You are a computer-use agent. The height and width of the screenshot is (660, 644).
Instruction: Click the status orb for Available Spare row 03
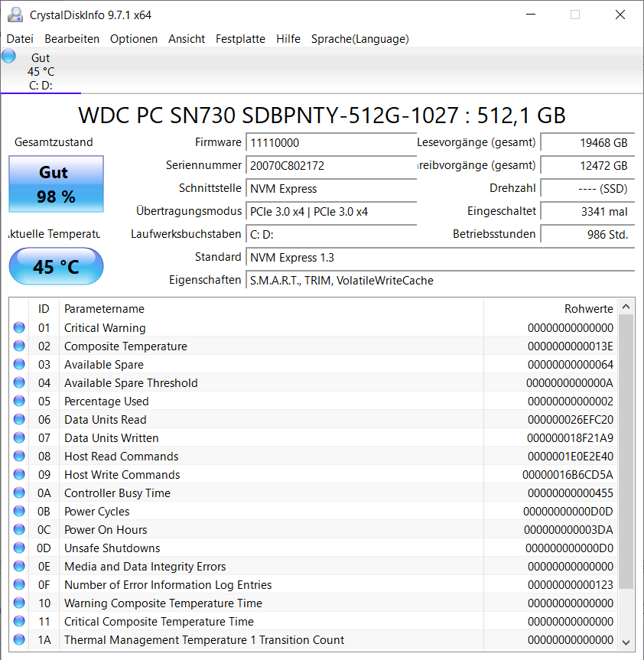[19, 364]
